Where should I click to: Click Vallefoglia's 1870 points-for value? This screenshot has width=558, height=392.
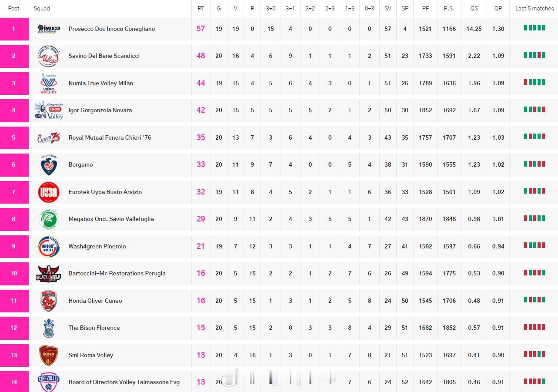pyautogui.click(x=426, y=219)
